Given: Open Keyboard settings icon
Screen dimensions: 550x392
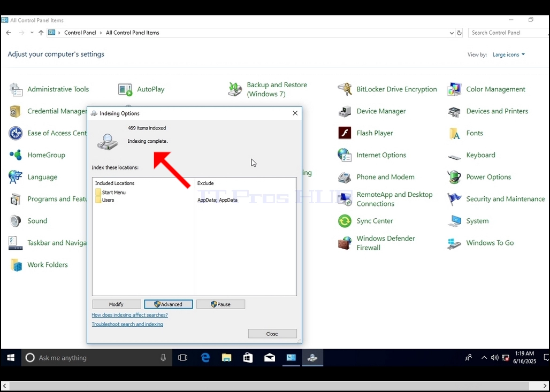Looking at the screenshot, I should (x=455, y=157).
